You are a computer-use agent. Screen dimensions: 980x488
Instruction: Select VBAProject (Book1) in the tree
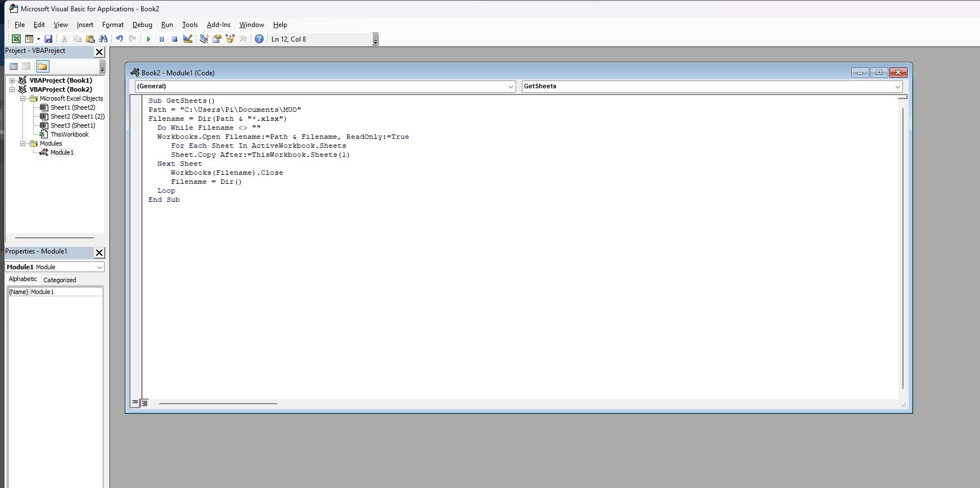pos(61,80)
